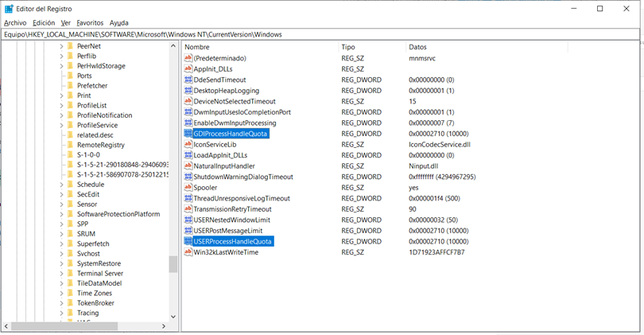Expand the ProfileList key
Screen dimensions: 644x335
[x=61, y=105]
